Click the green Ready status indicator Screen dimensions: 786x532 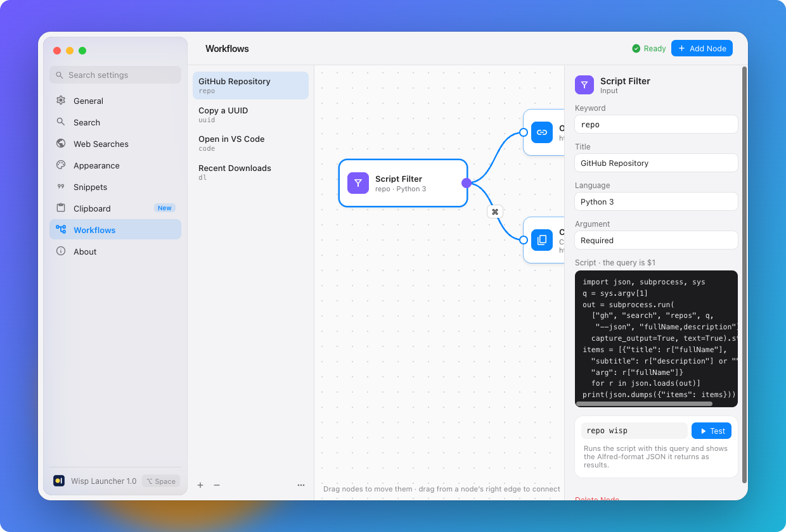[x=649, y=48]
